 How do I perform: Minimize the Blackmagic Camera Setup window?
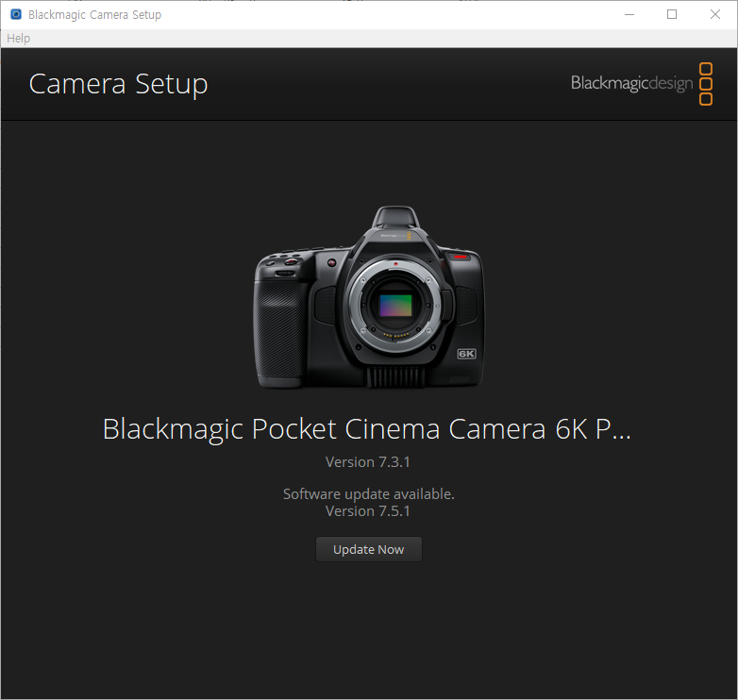pyautogui.click(x=629, y=14)
